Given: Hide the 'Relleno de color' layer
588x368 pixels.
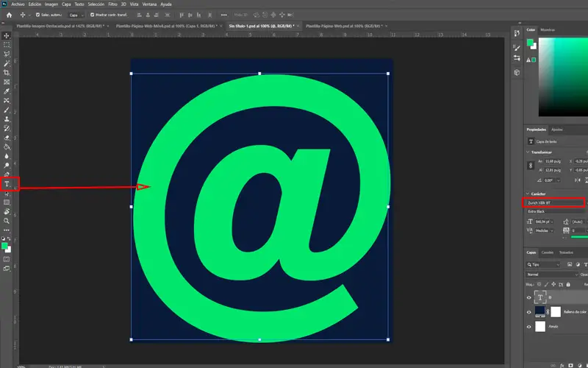Looking at the screenshot, I should 529,311.
